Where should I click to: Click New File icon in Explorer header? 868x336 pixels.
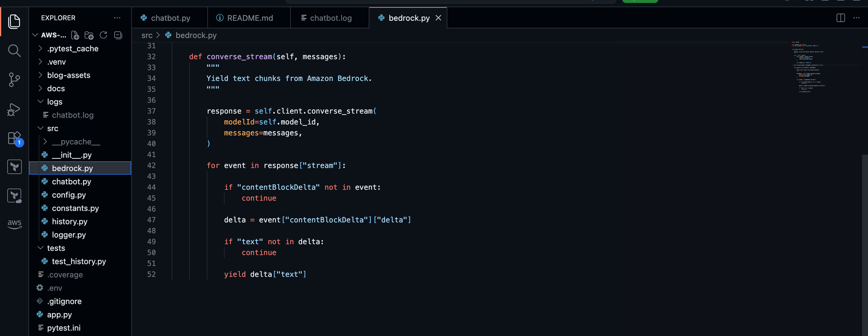click(x=75, y=35)
